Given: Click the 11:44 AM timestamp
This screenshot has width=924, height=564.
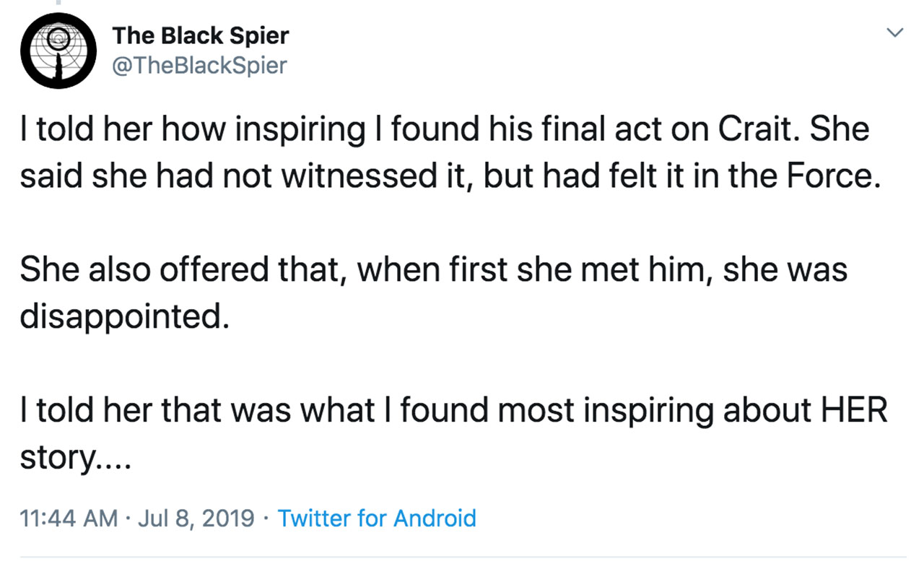Looking at the screenshot, I should pyautogui.click(x=68, y=518).
